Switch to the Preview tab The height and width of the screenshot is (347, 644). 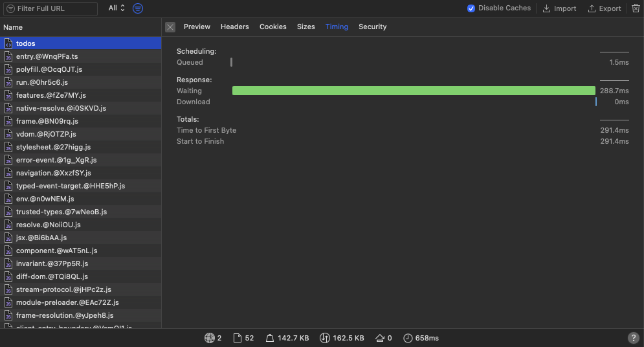coord(197,27)
